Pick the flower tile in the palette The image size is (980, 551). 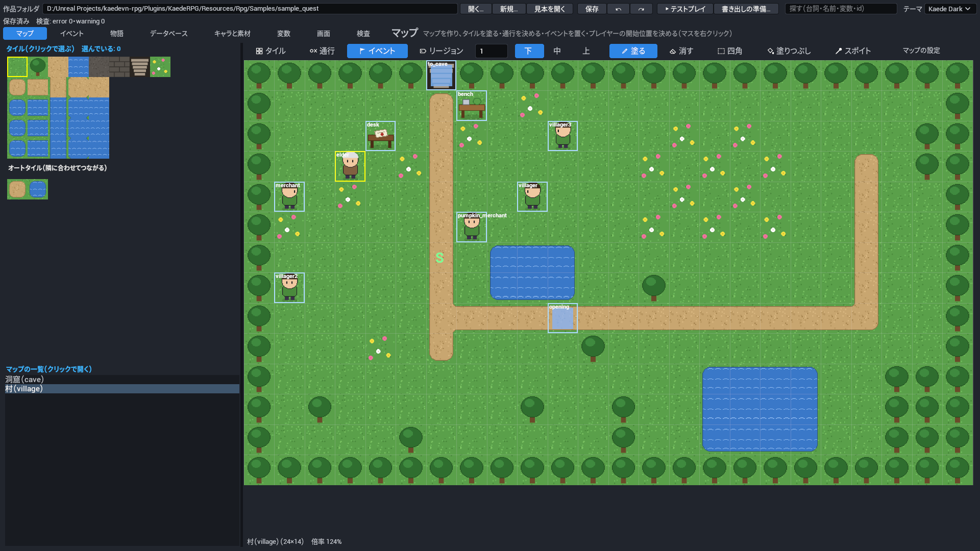[160, 67]
